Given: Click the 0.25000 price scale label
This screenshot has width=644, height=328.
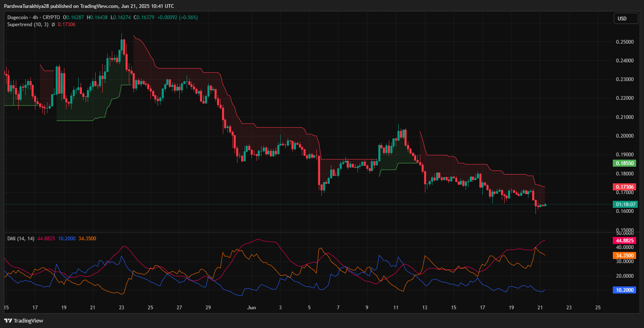Looking at the screenshot, I should click(x=624, y=42).
